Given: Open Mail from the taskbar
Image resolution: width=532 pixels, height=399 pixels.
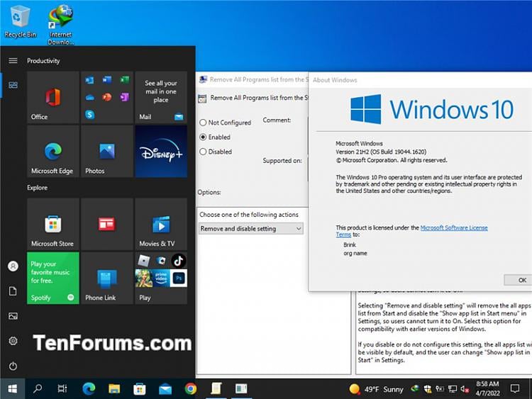Looking at the screenshot, I should pyautogui.click(x=165, y=388).
